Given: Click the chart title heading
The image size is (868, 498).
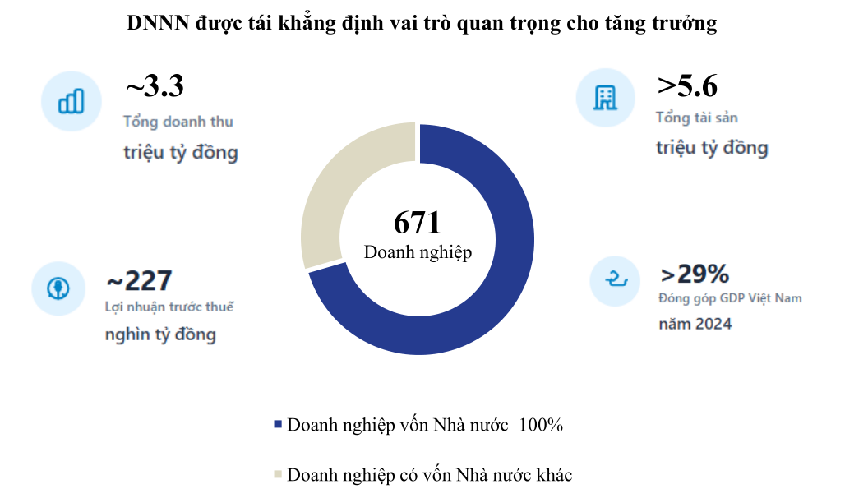Looking at the screenshot, I should coord(422,24).
